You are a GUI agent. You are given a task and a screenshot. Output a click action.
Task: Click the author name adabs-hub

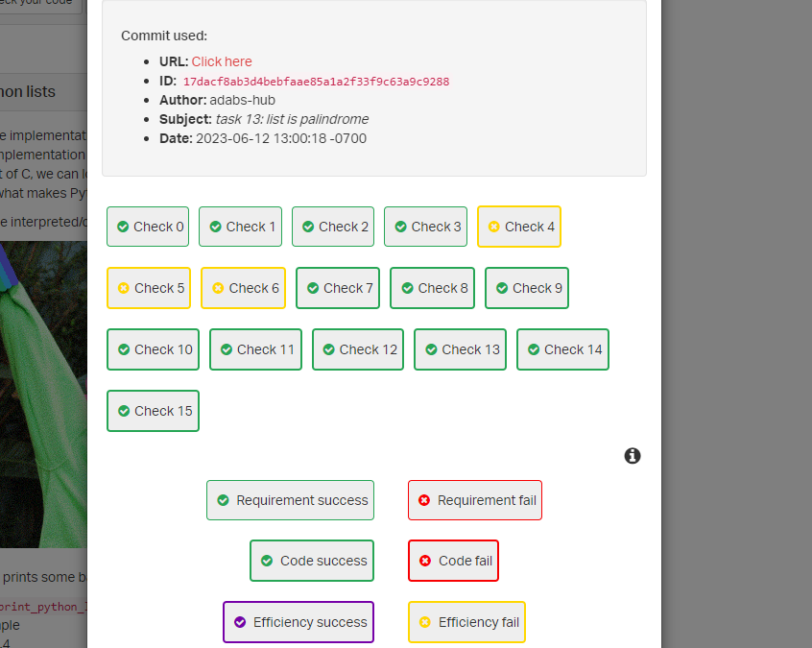(x=243, y=100)
